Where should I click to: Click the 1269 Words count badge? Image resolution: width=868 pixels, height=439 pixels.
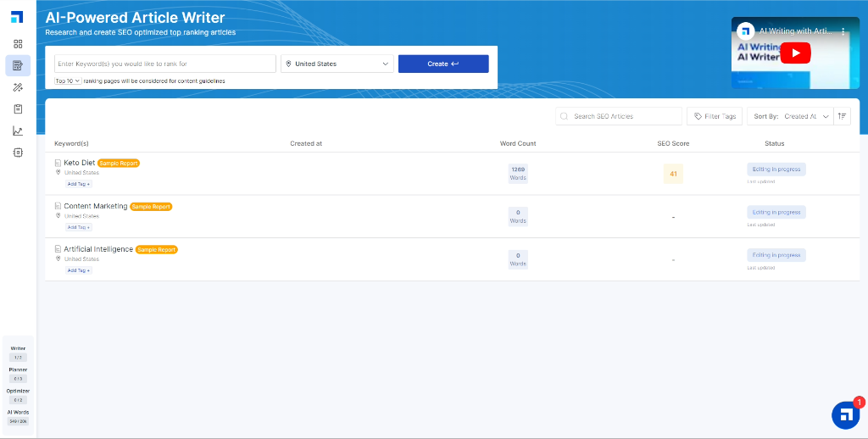click(x=518, y=173)
